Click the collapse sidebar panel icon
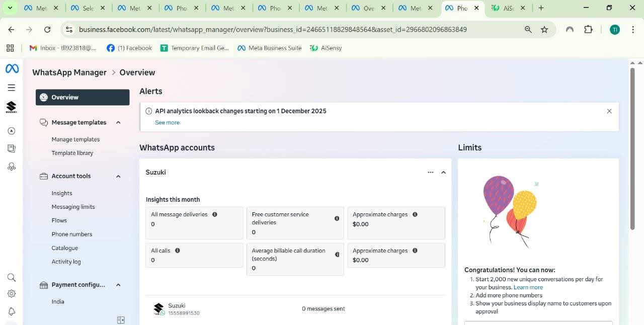 click(x=121, y=320)
